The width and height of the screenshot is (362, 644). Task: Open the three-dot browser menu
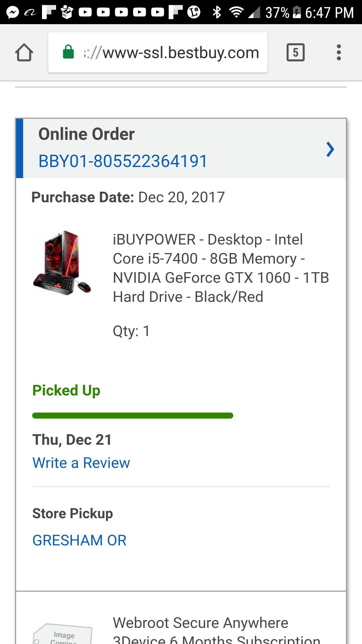click(339, 53)
